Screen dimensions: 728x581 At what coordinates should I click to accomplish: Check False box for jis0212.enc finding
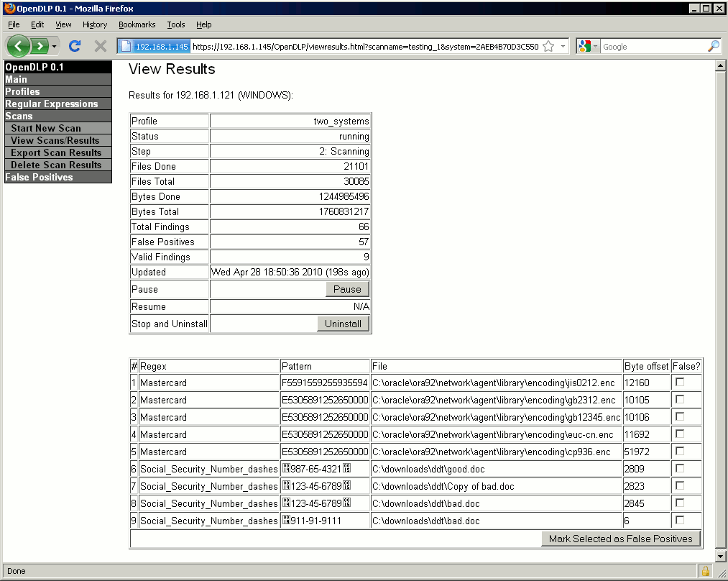(x=680, y=382)
